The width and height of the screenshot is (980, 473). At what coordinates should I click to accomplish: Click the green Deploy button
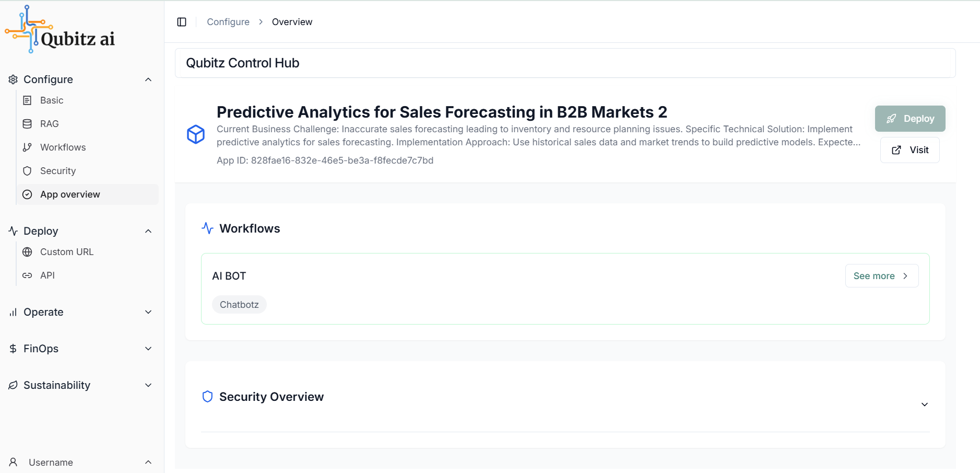tap(910, 119)
